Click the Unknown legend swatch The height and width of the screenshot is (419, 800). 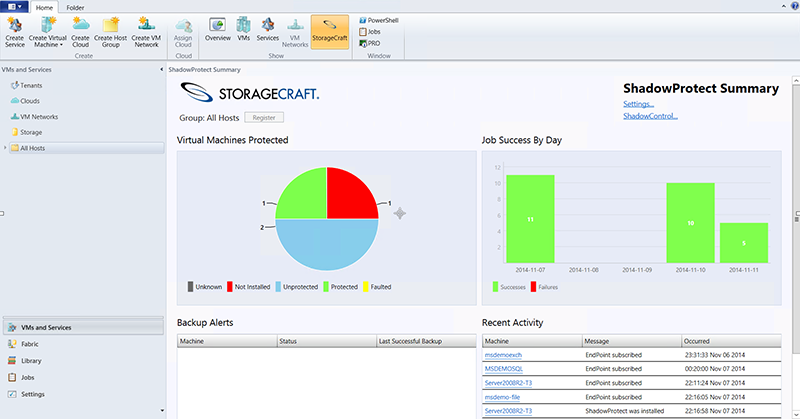(190, 287)
